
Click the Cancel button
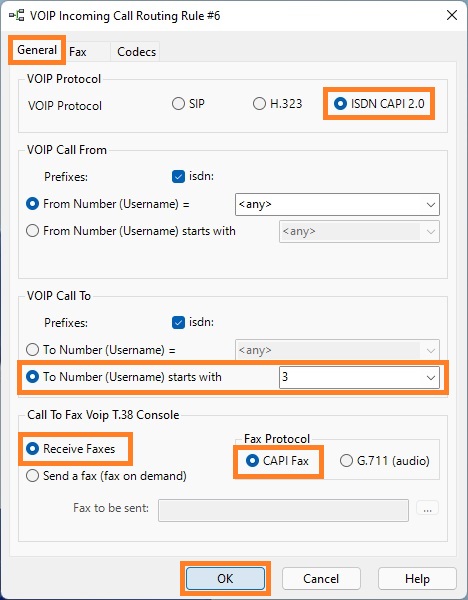click(321, 579)
